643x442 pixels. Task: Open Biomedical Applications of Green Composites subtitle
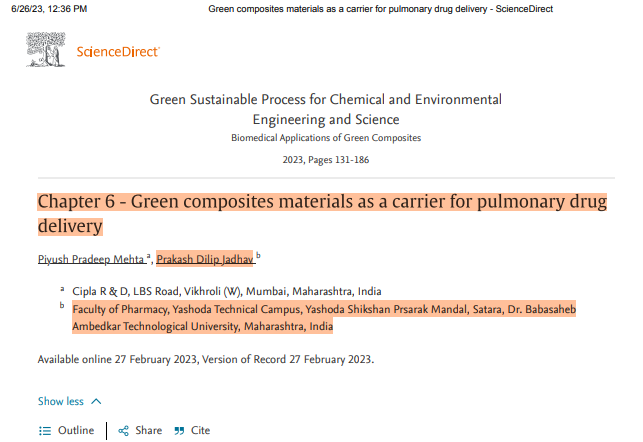(326, 138)
